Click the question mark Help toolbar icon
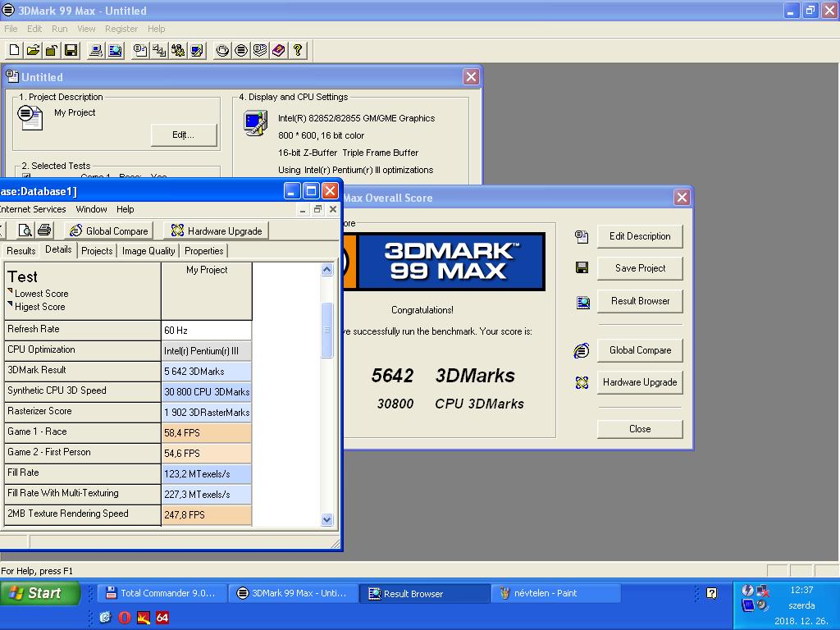Image resolution: width=840 pixels, height=630 pixels. click(x=297, y=50)
